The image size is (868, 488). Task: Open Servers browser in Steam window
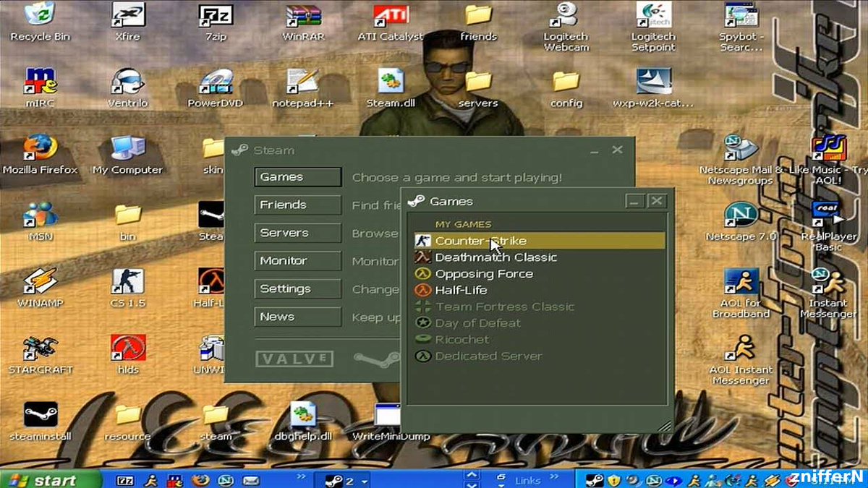coord(298,233)
